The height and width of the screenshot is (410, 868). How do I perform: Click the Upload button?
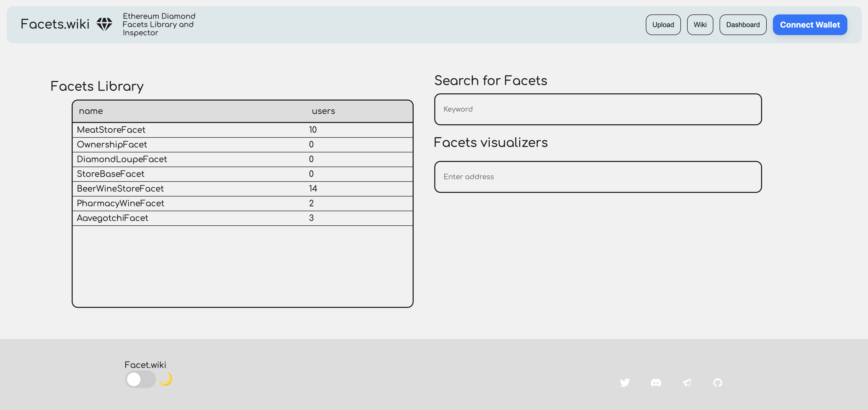pos(663,24)
